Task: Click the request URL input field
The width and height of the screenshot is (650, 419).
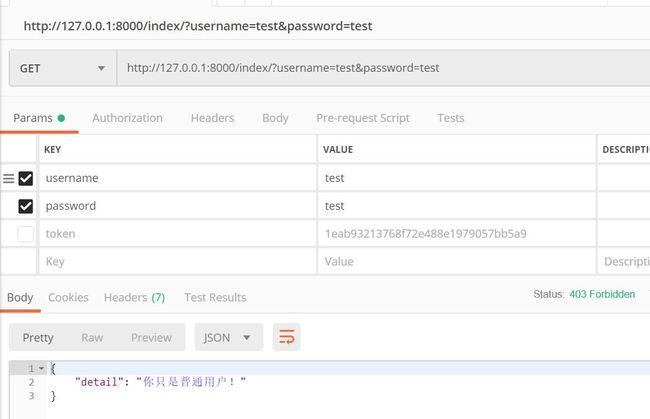Action: [x=383, y=68]
